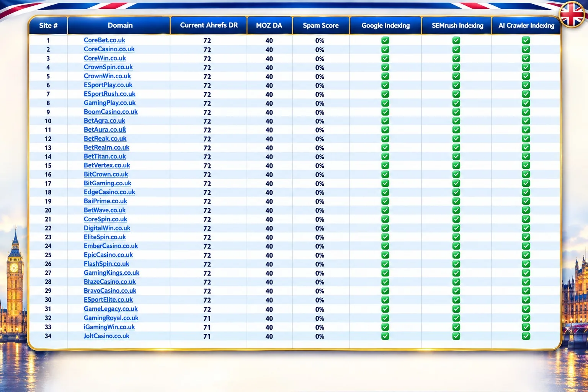588x392 pixels.
Task: Open the EdgeCasino.co.uk domain
Action: [109, 192]
